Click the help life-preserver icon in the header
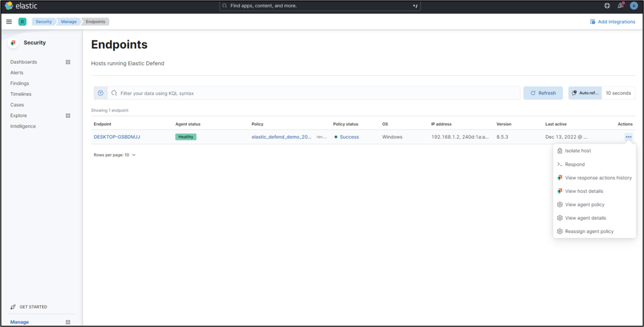The height and width of the screenshot is (327, 644). pyautogui.click(x=607, y=5)
